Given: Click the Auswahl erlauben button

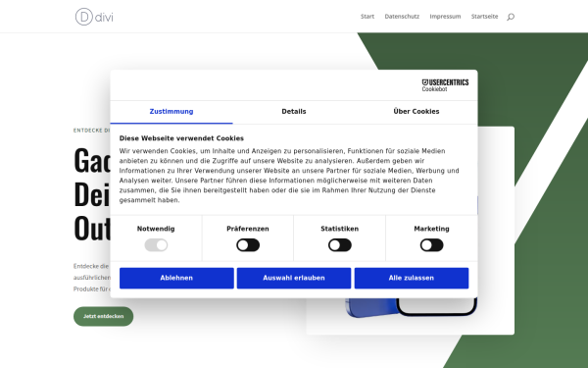Looking at the screenshot, I should [294, 279].
